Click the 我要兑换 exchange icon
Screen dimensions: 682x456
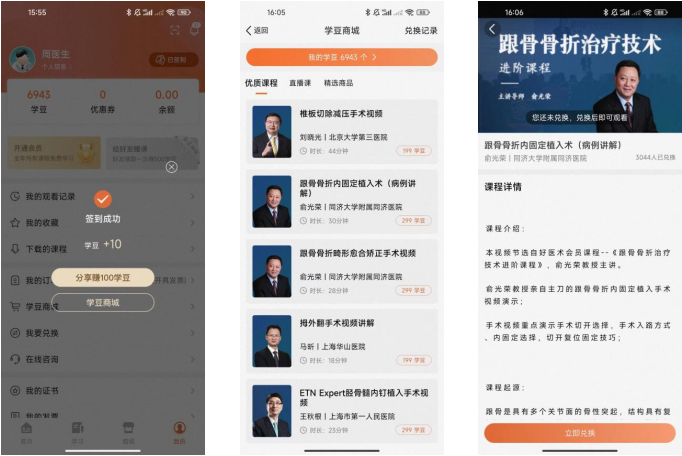tap(15, 333)
